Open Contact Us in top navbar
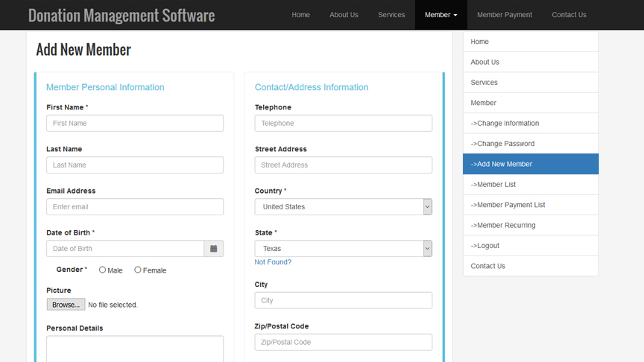The image size is (644, 362). point(569,15)
